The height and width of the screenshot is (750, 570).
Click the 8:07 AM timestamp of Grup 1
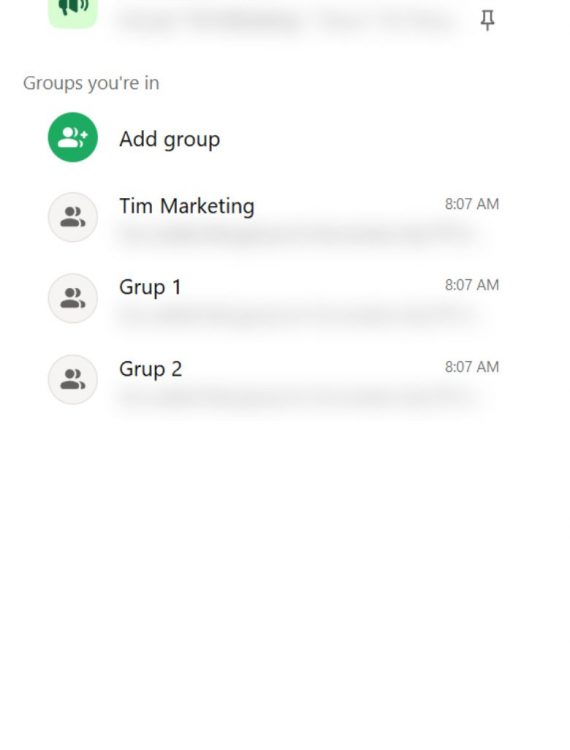point(472,285)
